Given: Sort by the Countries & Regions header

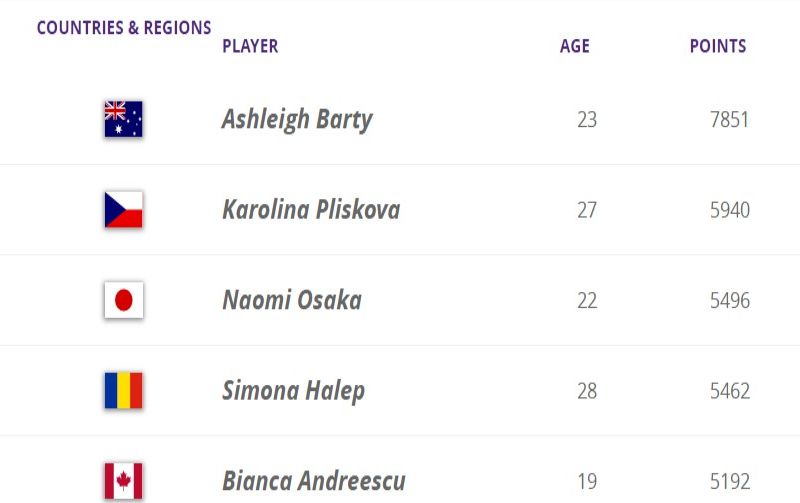Looking at the screenshot, I should tap(124, 28).
